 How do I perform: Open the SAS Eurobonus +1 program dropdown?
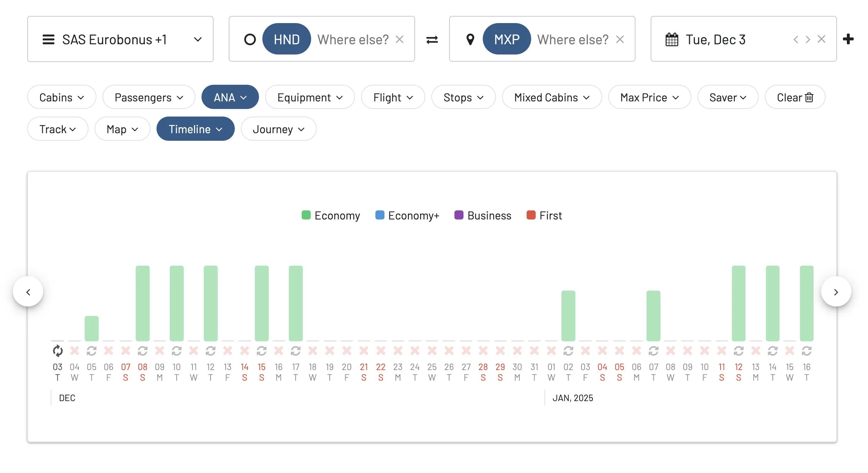click(120, 39)
